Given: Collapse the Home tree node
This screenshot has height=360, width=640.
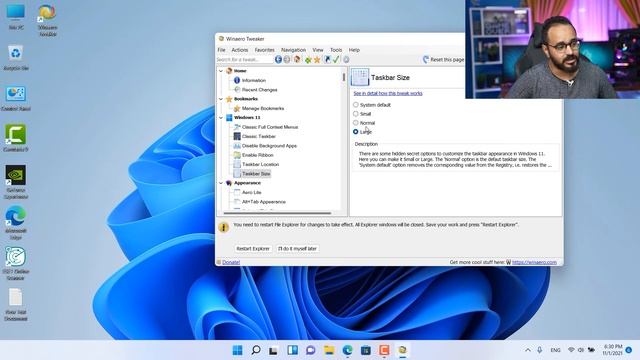Looking at the screenshot, I should (221, 71).
